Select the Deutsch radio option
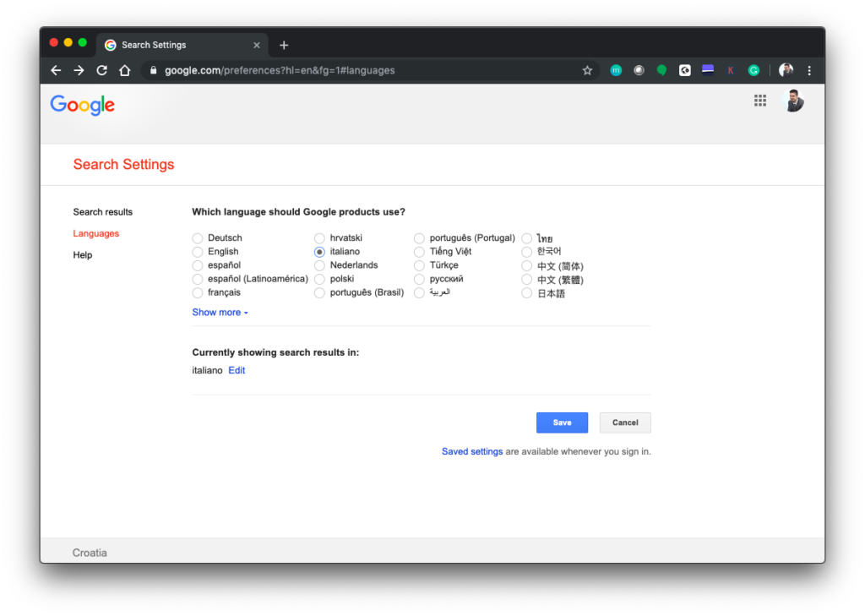Image resolution: width=865 pixels, height=616 pixels. pyautogui.click(x=198, y=238)
